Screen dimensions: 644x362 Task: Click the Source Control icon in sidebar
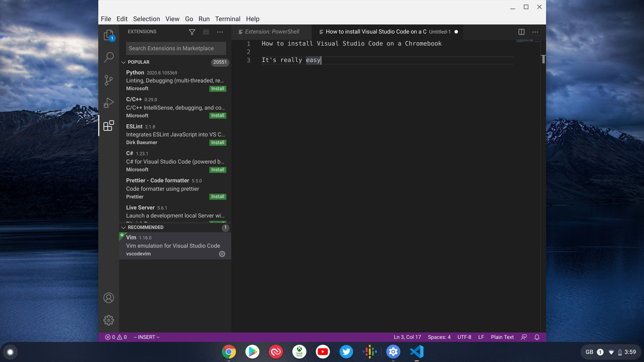(x=109, y=80)
